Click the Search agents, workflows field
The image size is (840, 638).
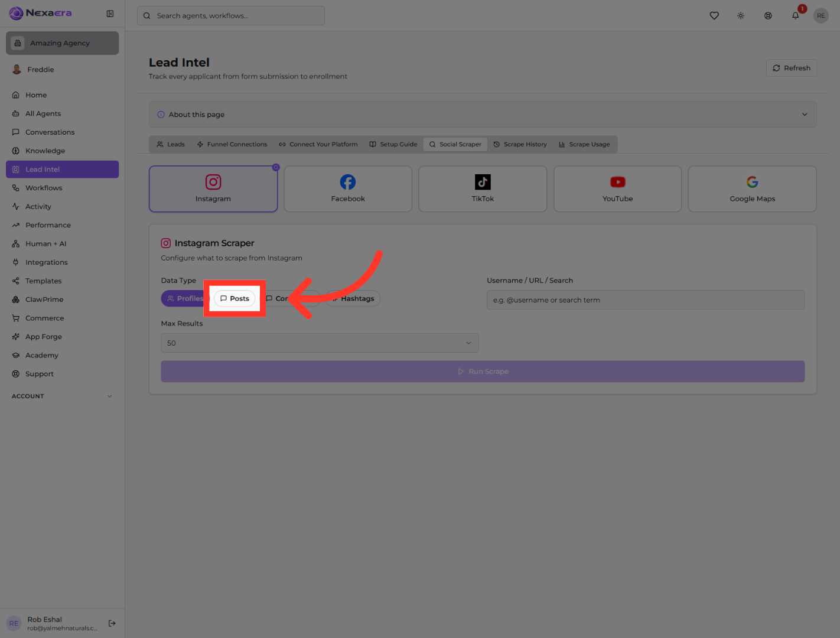coord(231,16)
